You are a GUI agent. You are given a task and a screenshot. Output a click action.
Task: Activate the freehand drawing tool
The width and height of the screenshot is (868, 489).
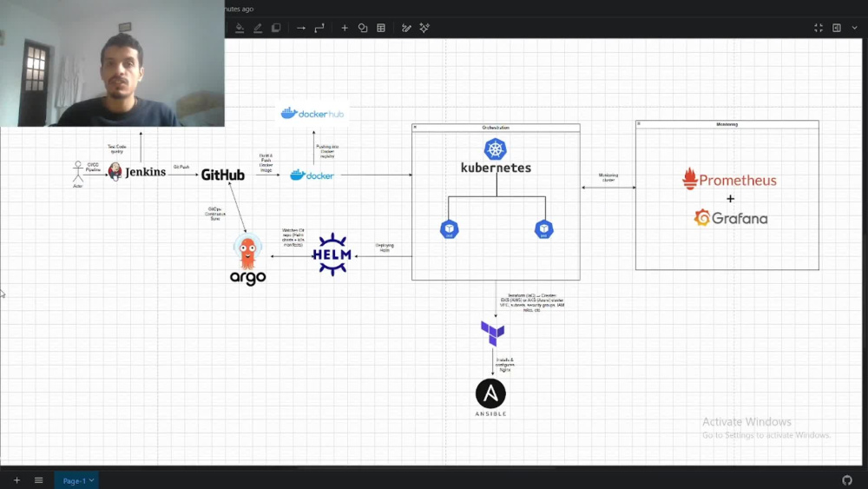pos(406,28)
